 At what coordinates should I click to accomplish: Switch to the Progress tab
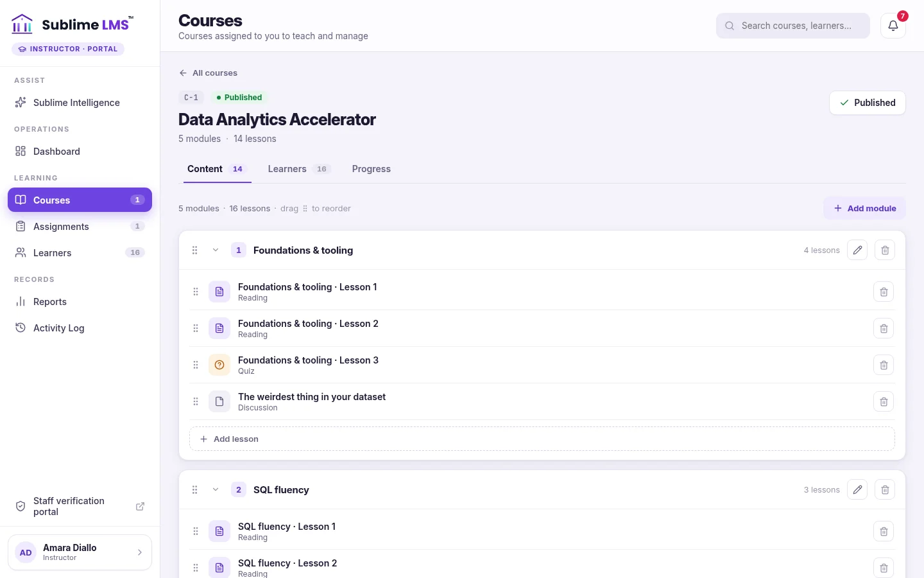tap(371, 169)
